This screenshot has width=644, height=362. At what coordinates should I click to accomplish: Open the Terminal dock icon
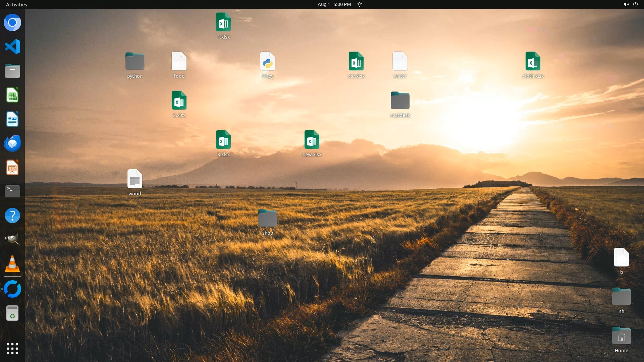point(12,191)
